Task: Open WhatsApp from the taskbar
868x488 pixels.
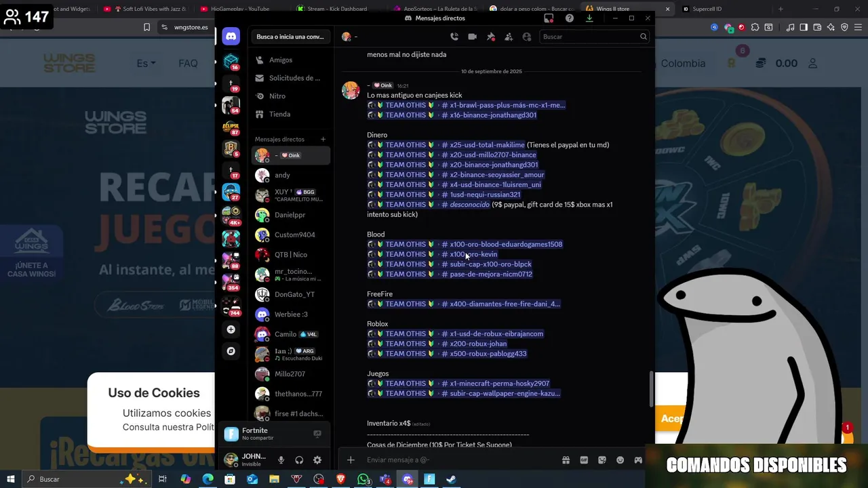Action: [363, 479]
